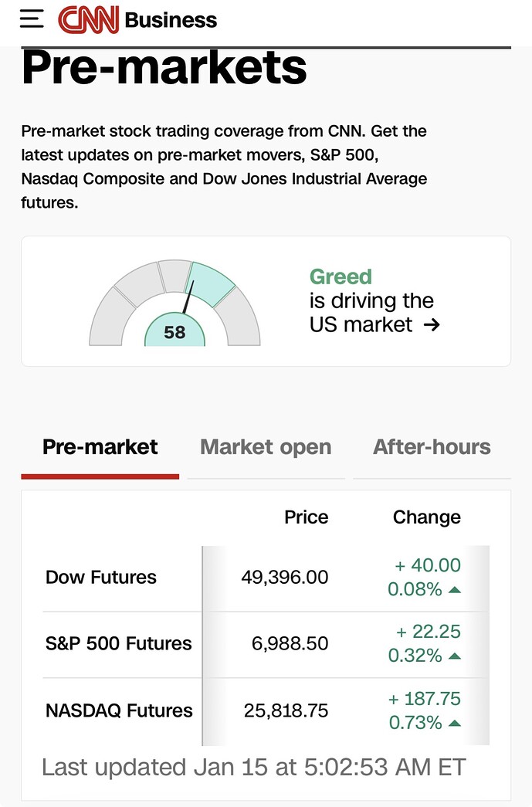Open the hamburger navigation menu
The width and height of the screenshot is (532, 807).
[x=32, y=19]
